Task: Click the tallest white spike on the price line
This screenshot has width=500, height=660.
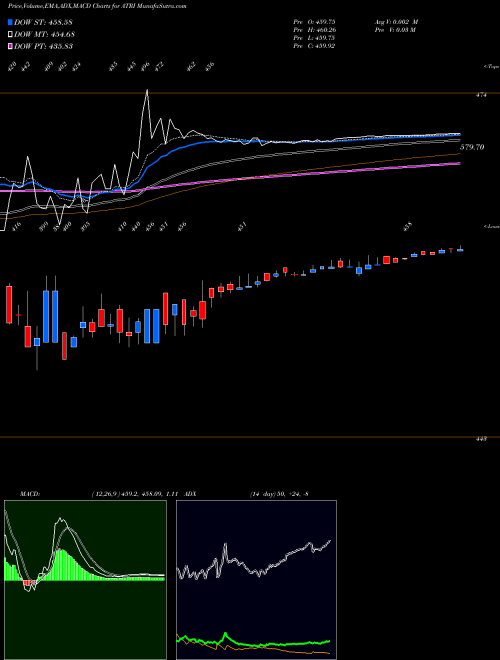Action: (147, 90)
